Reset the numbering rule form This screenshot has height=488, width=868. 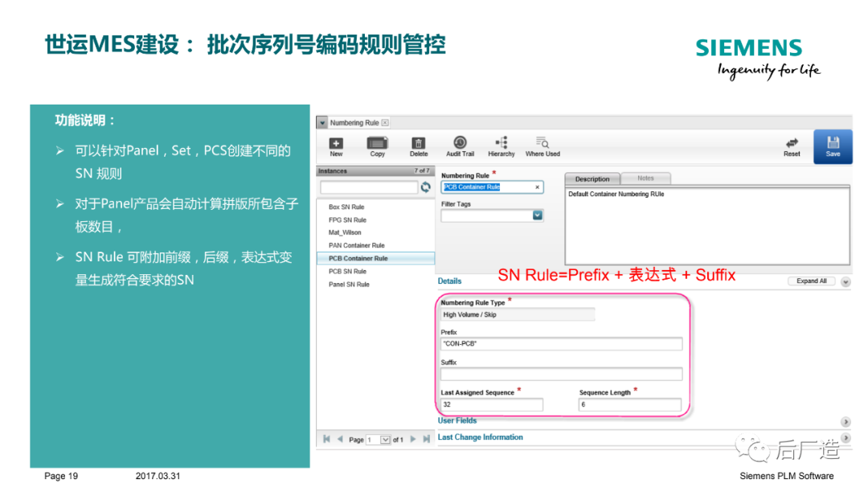point(791,145)
